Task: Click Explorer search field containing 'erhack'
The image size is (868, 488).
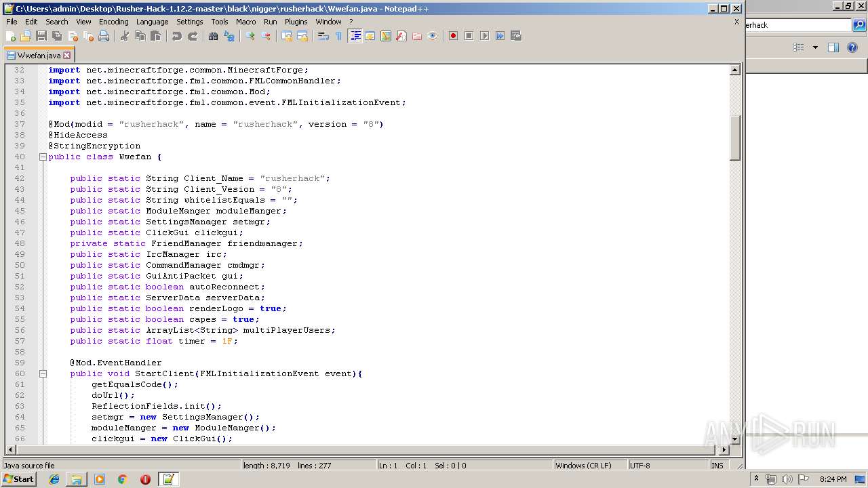Action: pyautogui.click(x=798, y=25)
